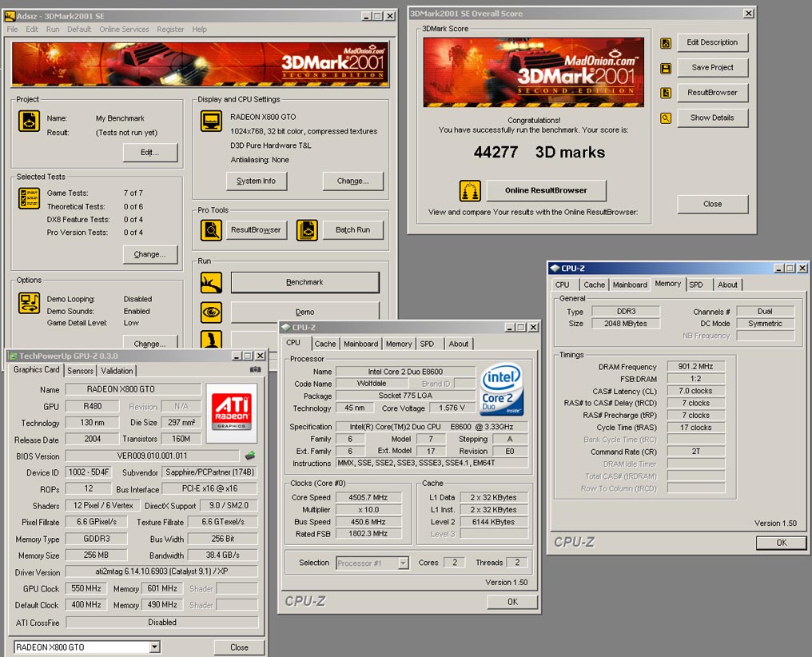This screenshot has width=812, height=657.
Task: Click the System Info button
Action: tap(257, 181)
